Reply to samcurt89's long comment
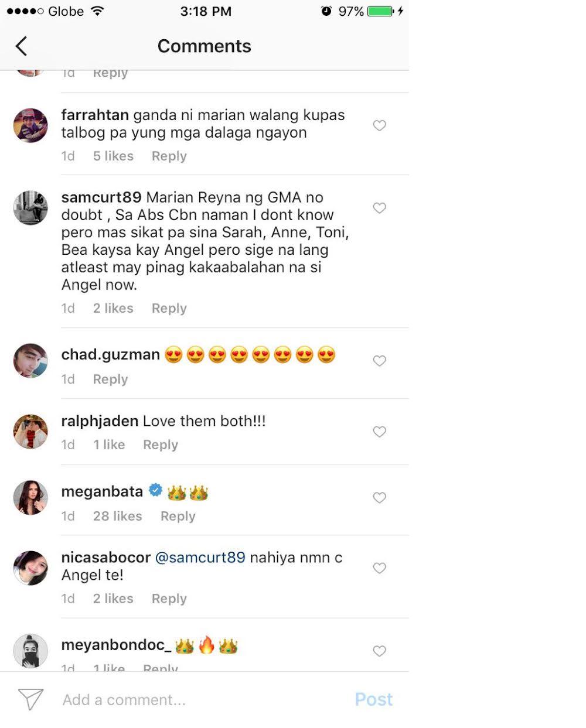 pyautogui.click(x=169, y=309)
